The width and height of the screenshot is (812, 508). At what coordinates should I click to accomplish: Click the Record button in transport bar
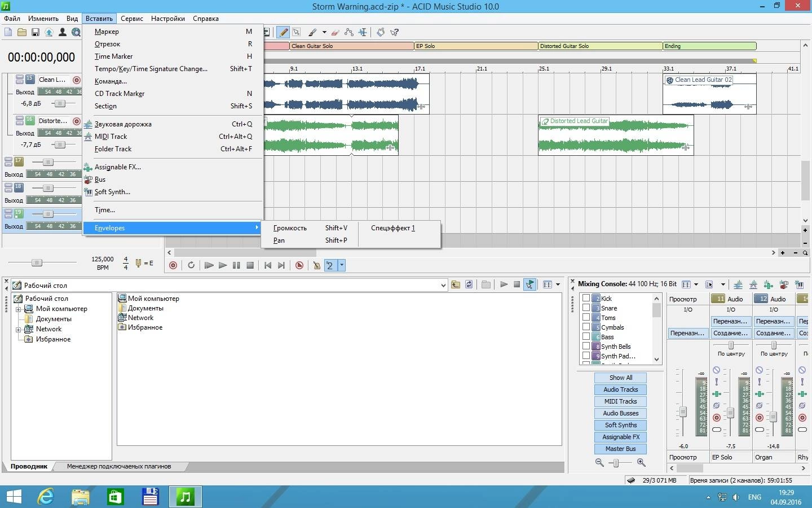click(173, 265)
